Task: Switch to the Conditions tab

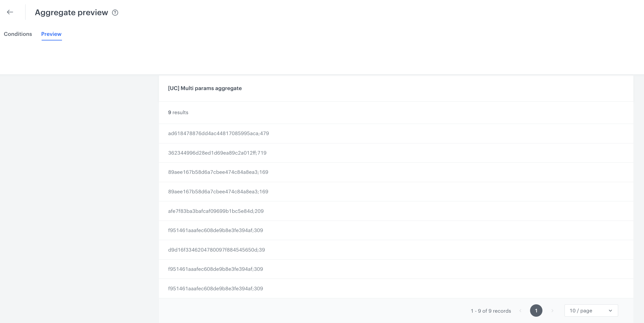Action: coord(18,34)
